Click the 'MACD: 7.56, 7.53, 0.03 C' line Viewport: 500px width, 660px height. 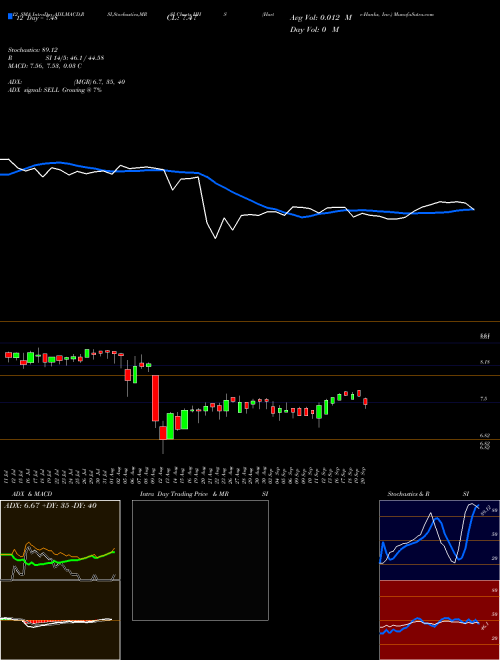point(45,66)
